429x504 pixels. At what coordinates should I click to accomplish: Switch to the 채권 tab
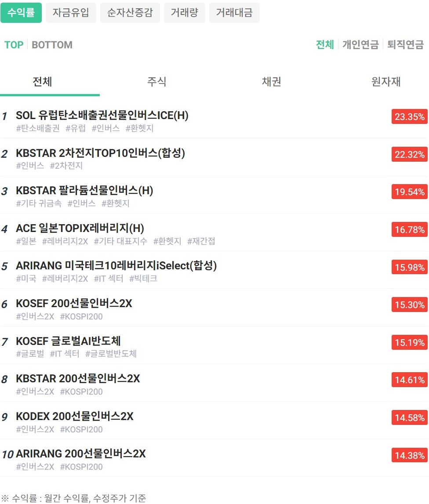pyautogui.click(x=271, y=82)
